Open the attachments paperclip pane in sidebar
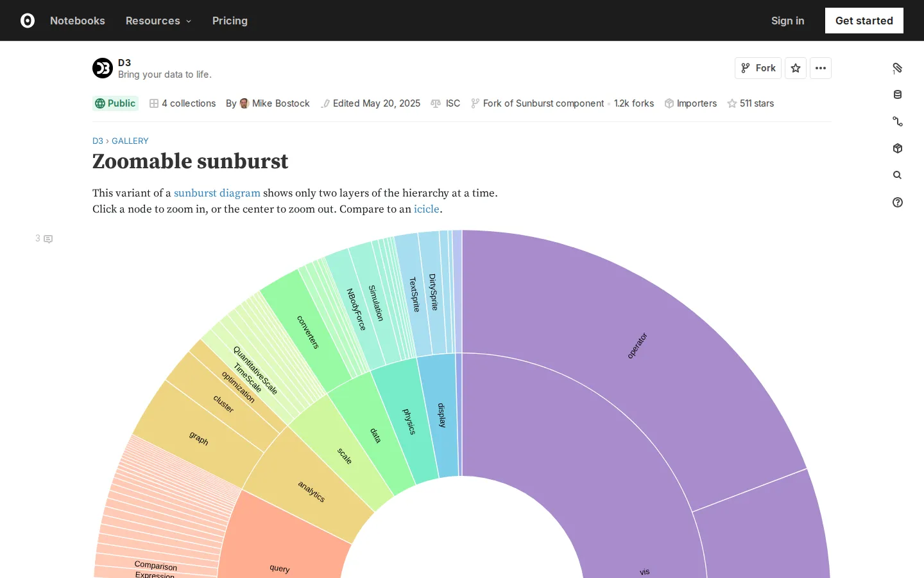 pyautogui.click(x=898, y=68)
